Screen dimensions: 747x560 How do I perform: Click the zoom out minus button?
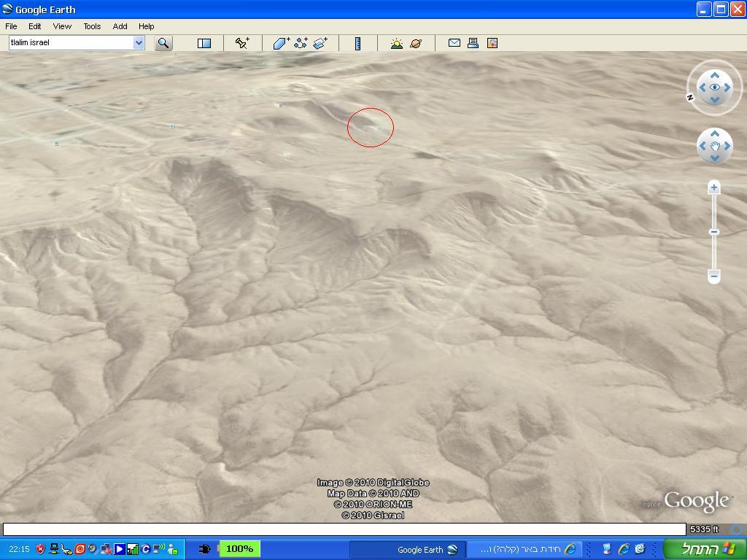coord(714,276)
